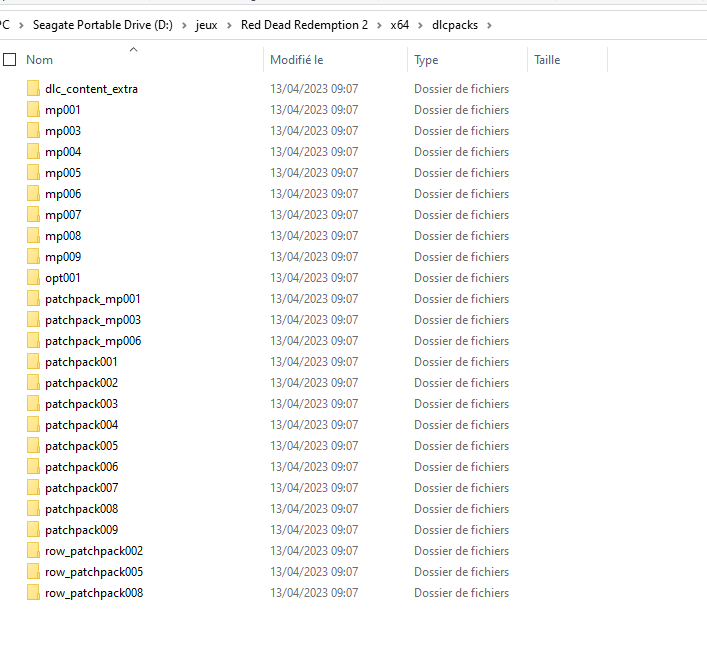Image resolution: width=707 pixels, height=657 pixels.
Task: Click the row_patchpack008 folder icon
Action: 33,593
